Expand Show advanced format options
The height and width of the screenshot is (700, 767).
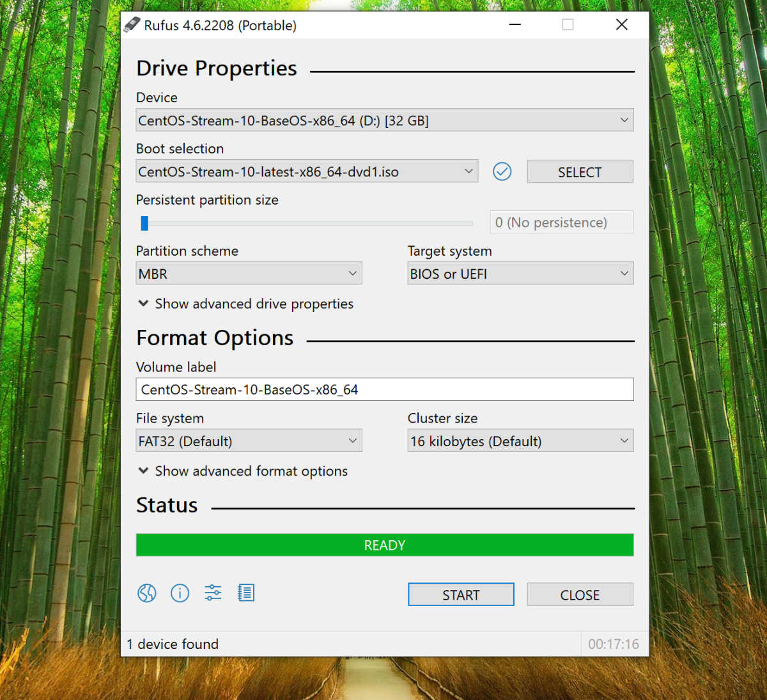coord(243,471)
